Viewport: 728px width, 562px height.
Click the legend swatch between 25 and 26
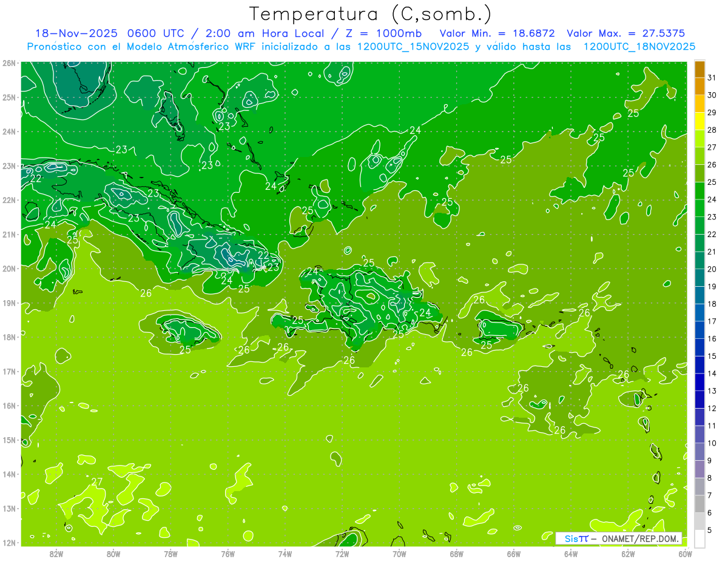click(x=699, y=173)
